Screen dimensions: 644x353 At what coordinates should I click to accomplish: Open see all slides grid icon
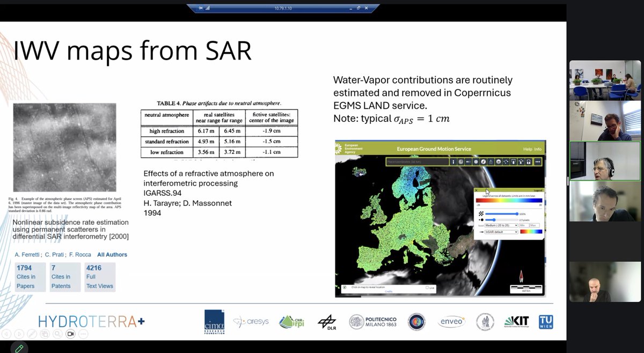(45, 334)
